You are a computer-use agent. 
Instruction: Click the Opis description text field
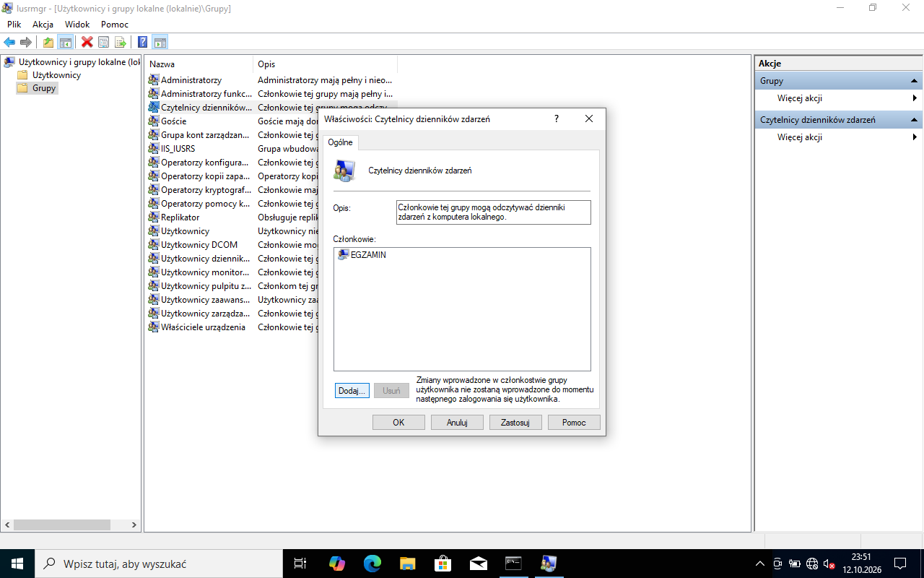(x=494, y=212)
